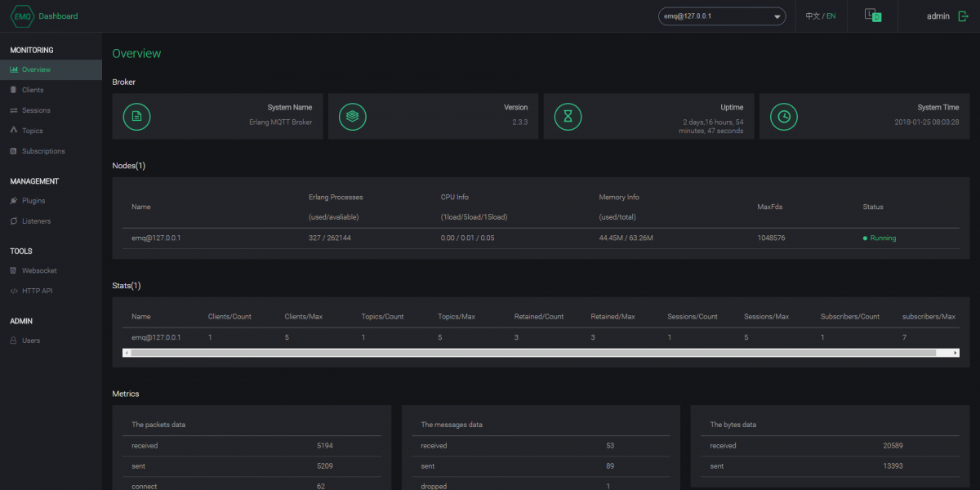980x490 pixels.
Task: Switch language to 中文
Action: [813, 16]
